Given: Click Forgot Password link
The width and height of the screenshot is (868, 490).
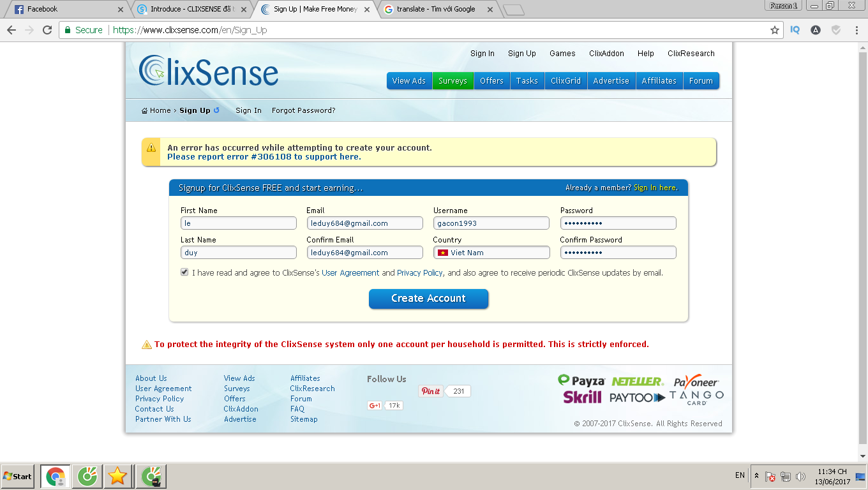Looking at the screenshot, I should pyautogui.click(x=304, y=110).
